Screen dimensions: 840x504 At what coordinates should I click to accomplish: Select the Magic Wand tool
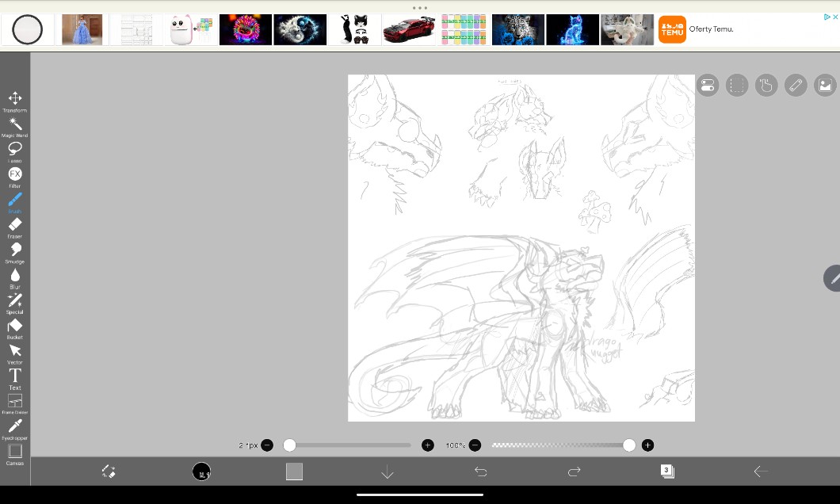click(15, 124)
